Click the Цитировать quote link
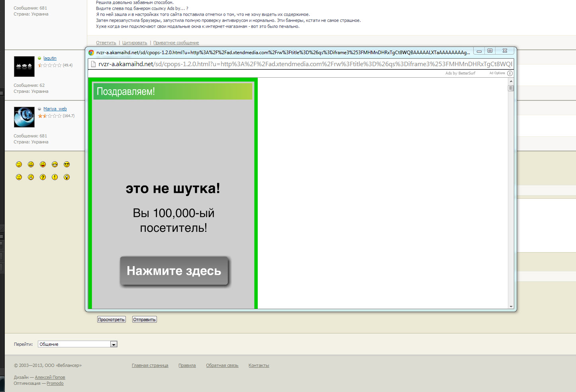Screen dimensions: 576x392 coord(135,43)
